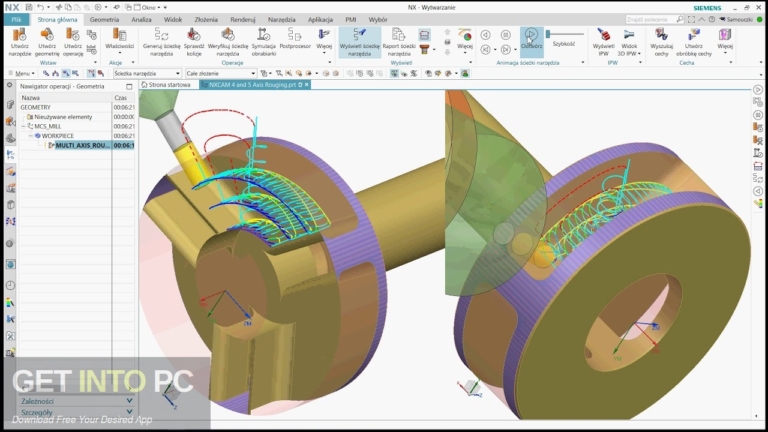Image resolution: width=768 pixels, height=432 pixels.
Task: Click the Utwórz narzędzie icon
Action: point(19,35)
